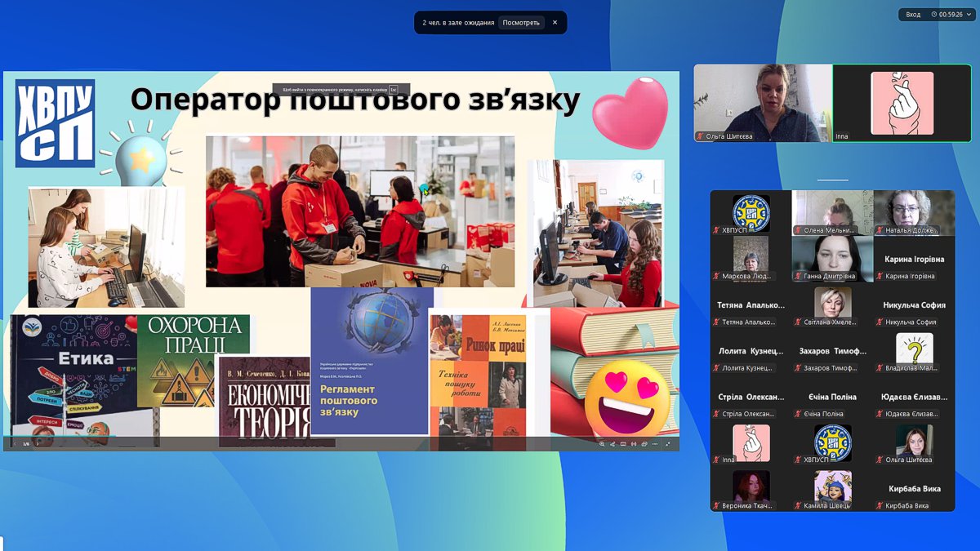980x551 pixels.
Task: Click the muted mic icon beside Світлана Хмеле…
Action: (x=799, y=322)
